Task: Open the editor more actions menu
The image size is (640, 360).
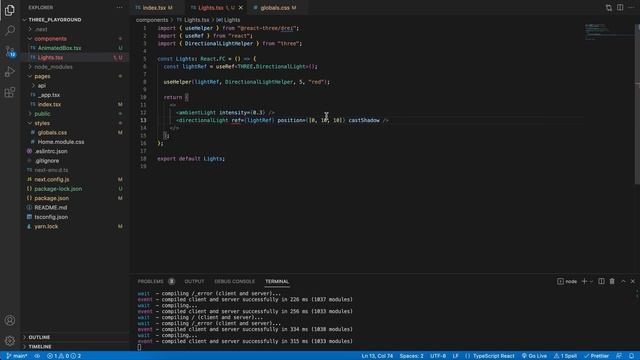Action: point(631,7)
